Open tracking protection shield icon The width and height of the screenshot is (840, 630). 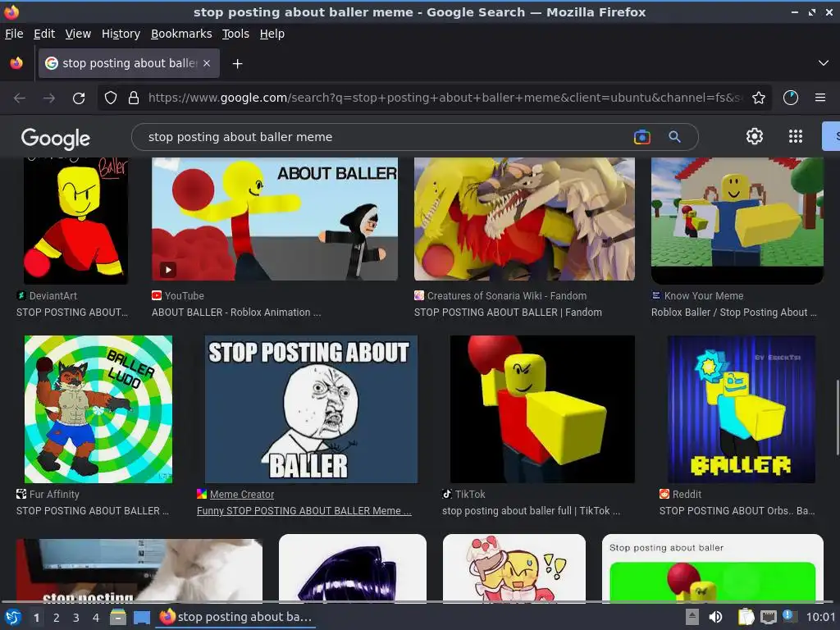111,98
